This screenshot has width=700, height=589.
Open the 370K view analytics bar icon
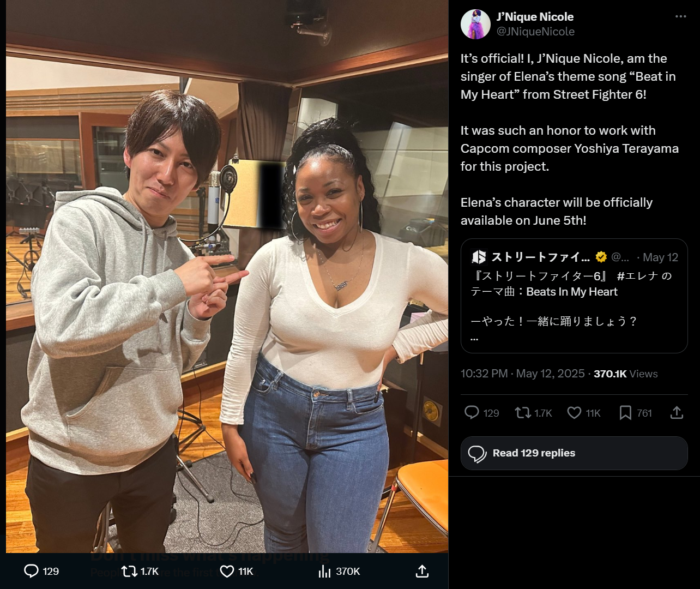tap(324, 571)
